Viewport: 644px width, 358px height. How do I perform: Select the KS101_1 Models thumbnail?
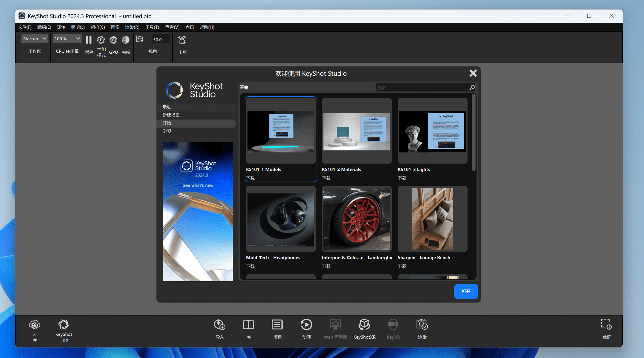(x=281, y=131)
